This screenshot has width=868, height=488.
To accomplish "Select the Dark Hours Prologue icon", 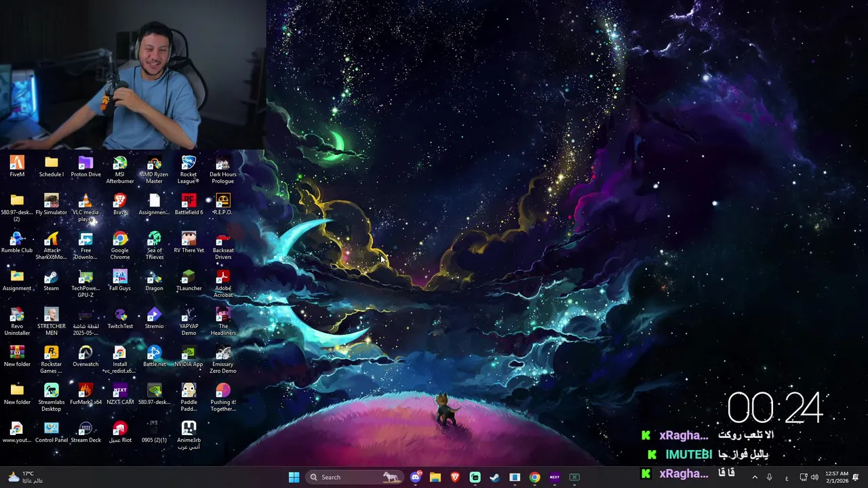I will tap(223, 169).
